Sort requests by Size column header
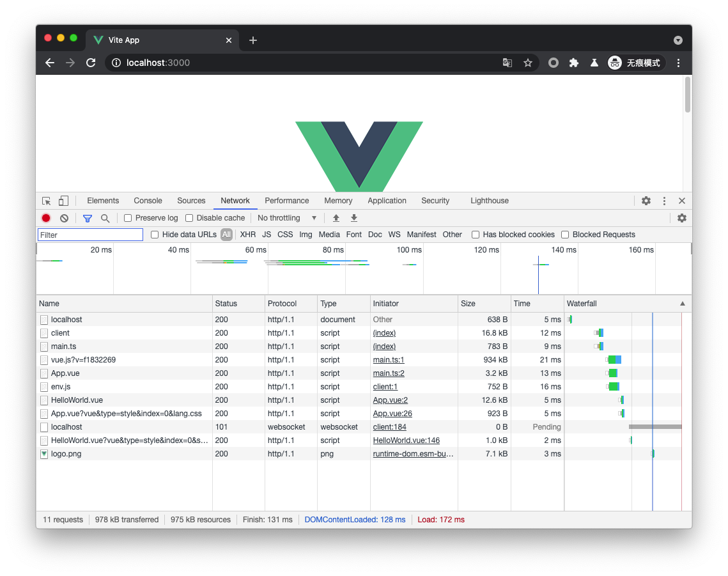 pos(484,303)
